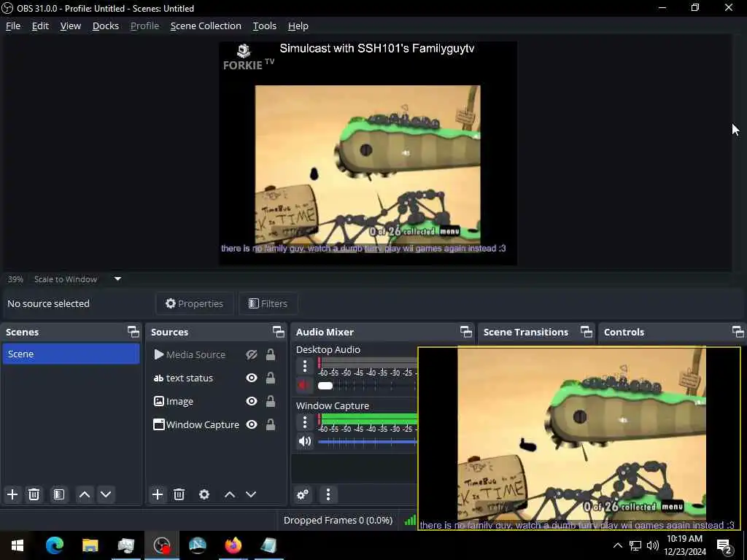747x560 pixels.
Task: Float the Sources dock
Action: click(278, 332)
